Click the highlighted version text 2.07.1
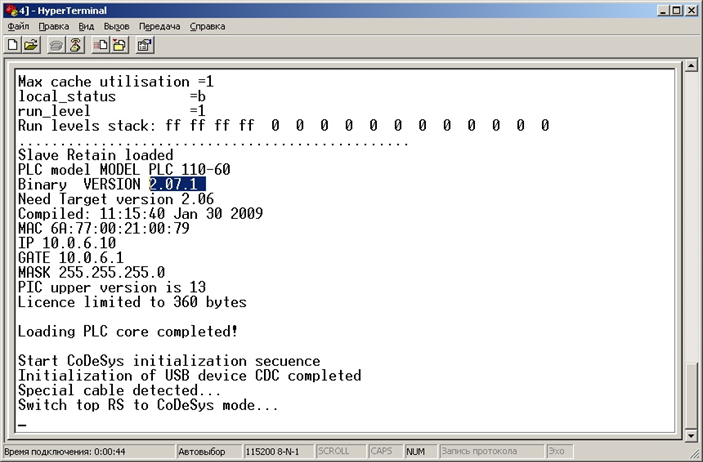Screen dimensions: 703x462 click(x=178, y=185)
